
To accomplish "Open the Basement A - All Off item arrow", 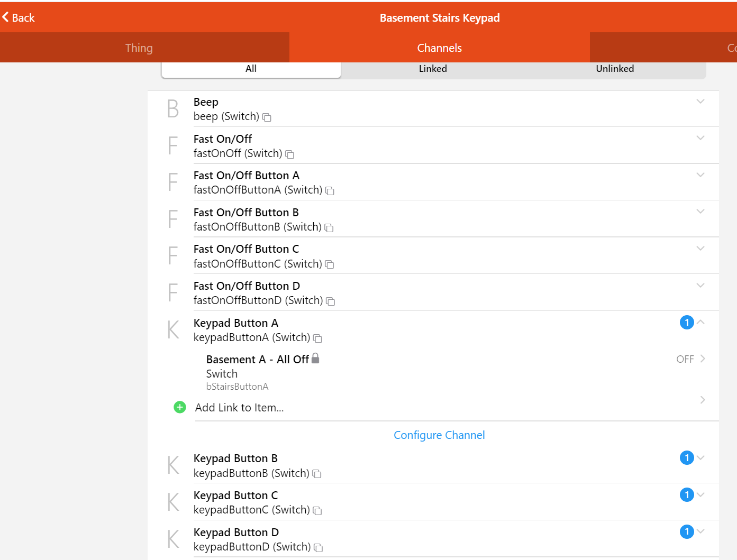I will pos(703,359).
